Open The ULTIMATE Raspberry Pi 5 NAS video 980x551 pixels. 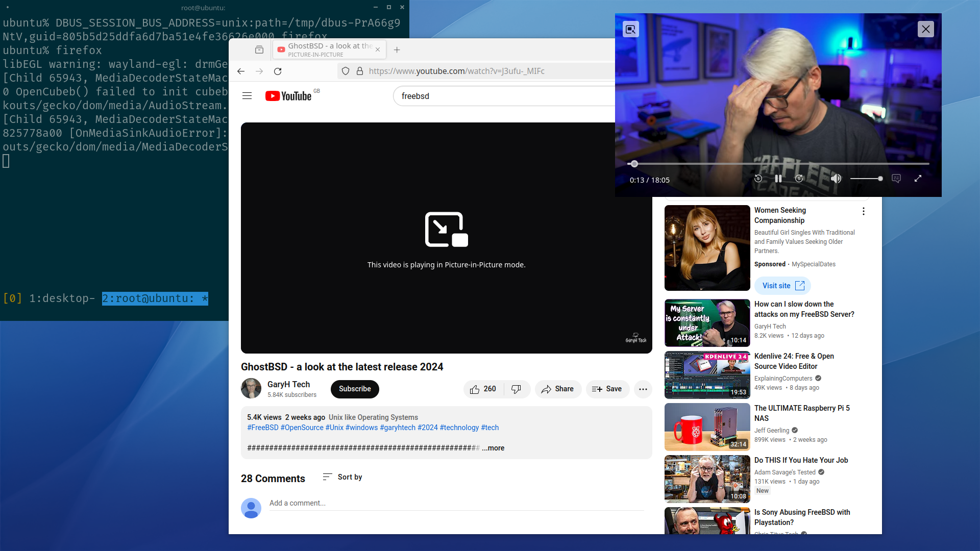802,413
